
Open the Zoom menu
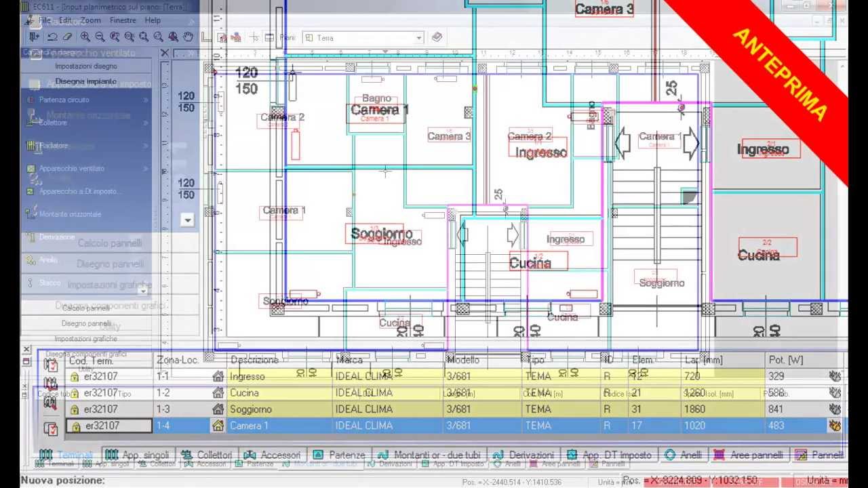click(90, 20)
